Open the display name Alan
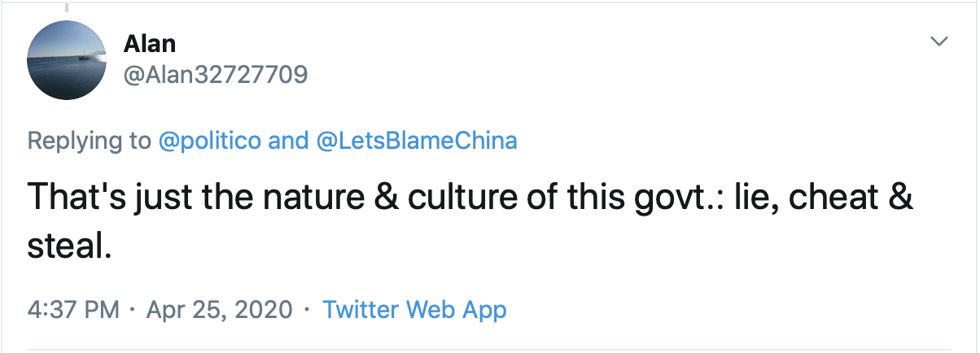This screenshot has width=980, height=353. (x=150, y=43)
